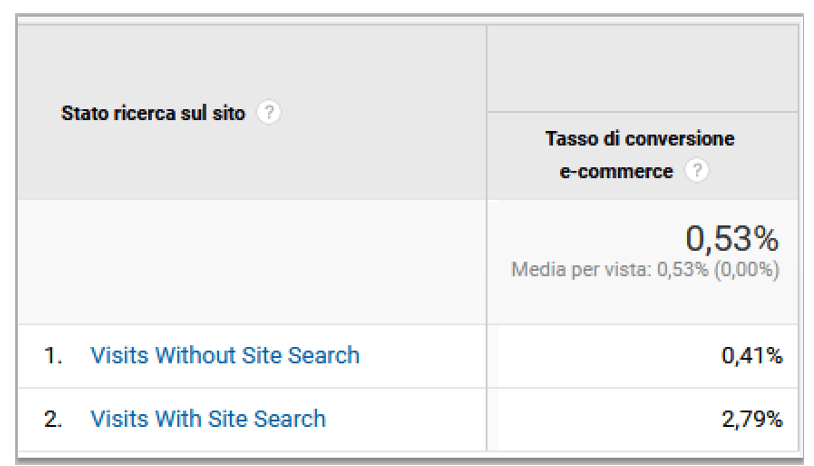Click the 0,41% conversion value
Image resolution: width=814 pixels, height=466 pixels.
click(752, 356)
